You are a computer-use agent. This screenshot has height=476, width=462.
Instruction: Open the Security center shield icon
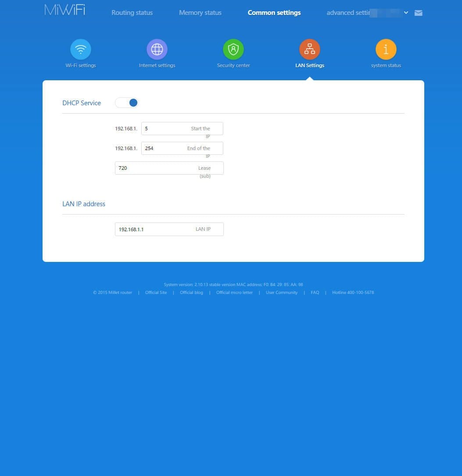pos(233,50)
